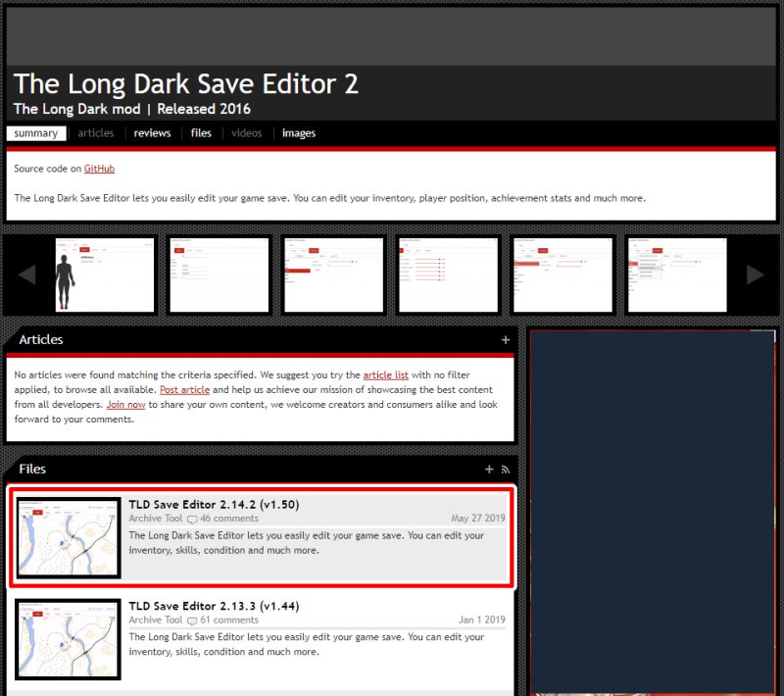This screenshot has width=784, height=696.
Task: Open TLD Save Editor 2.14.2 (v1.50) title
Action: [x=214, y=504]
